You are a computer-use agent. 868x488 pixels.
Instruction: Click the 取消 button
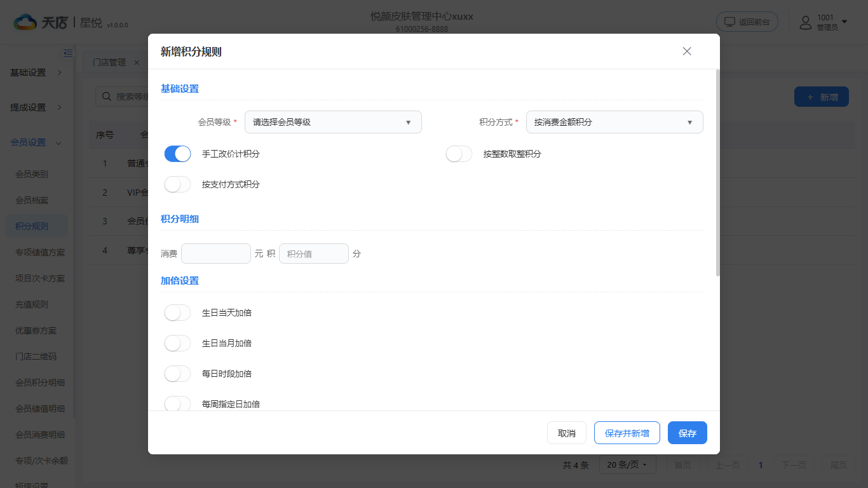point(567,433)
